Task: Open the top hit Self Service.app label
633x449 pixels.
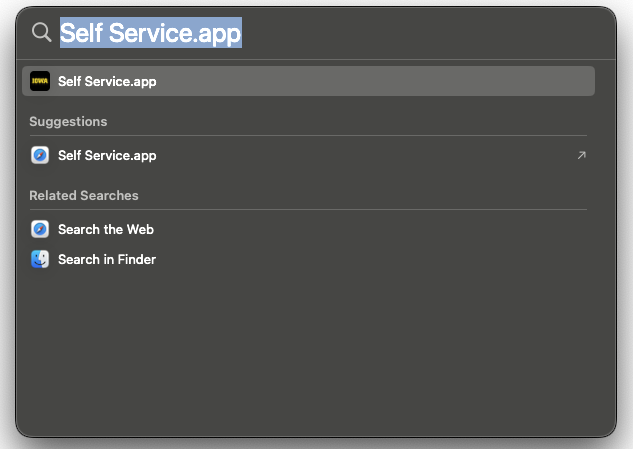Action: [107, 81]
